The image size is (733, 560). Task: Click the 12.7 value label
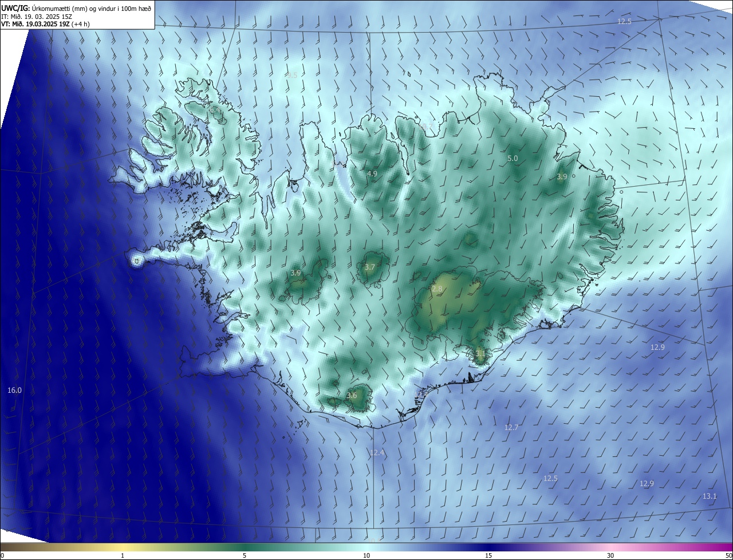pyautogui.click(x=511, y=427)
